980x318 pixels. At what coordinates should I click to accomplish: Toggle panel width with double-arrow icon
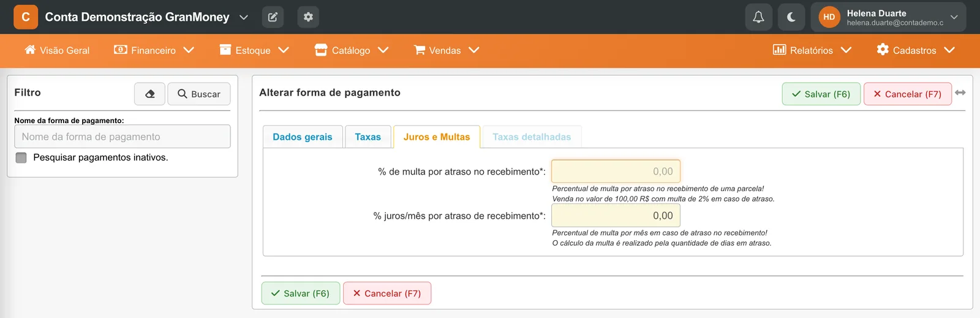tap(960, 93)
